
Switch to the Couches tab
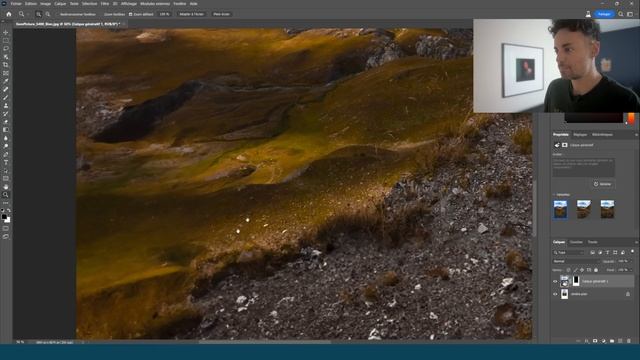(576, 242)
